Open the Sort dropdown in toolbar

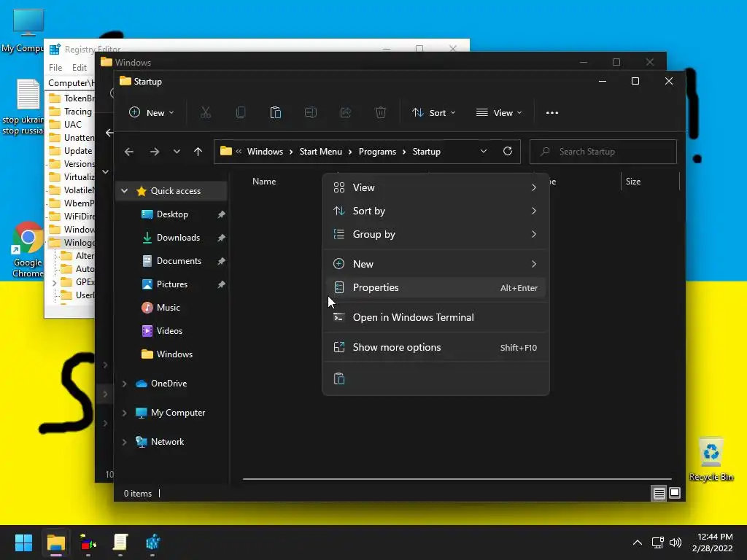coord(433,113)
